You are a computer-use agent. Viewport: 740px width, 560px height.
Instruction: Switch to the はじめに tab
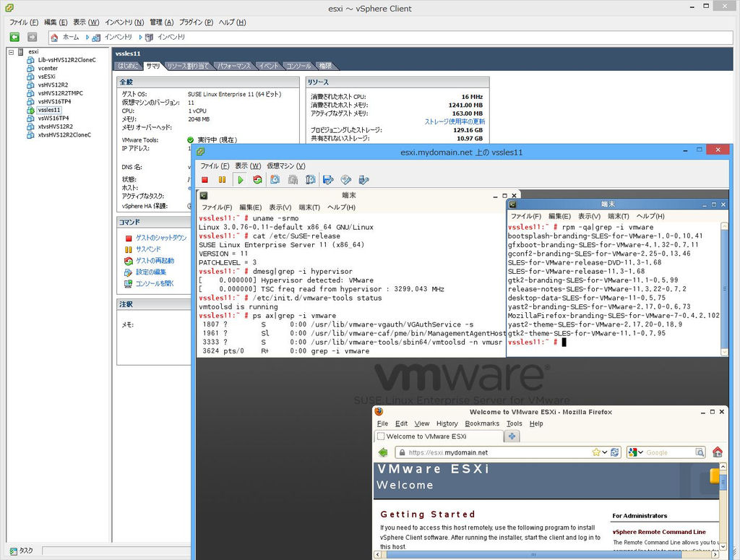click(128, 66)
